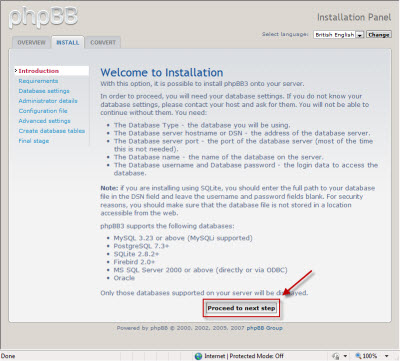Click the Welcome to Installation heading
Viewport: 400px width, 361px height.
point(162,72)
